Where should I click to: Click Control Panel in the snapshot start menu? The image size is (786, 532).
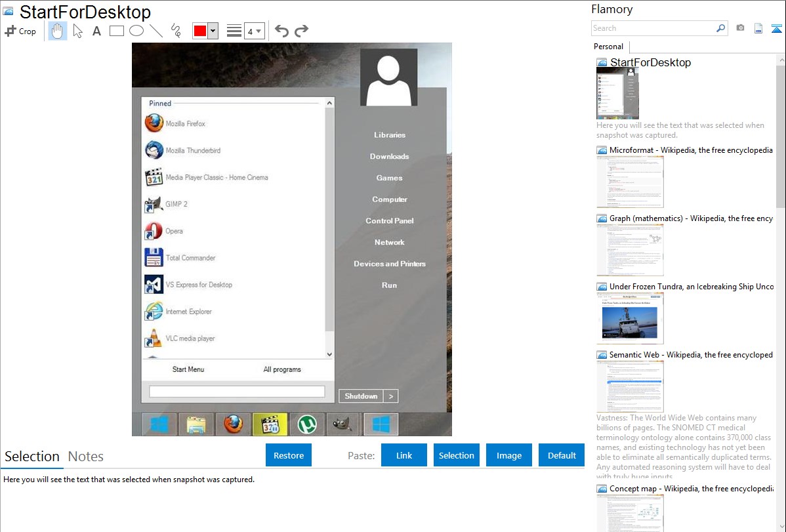390,220
